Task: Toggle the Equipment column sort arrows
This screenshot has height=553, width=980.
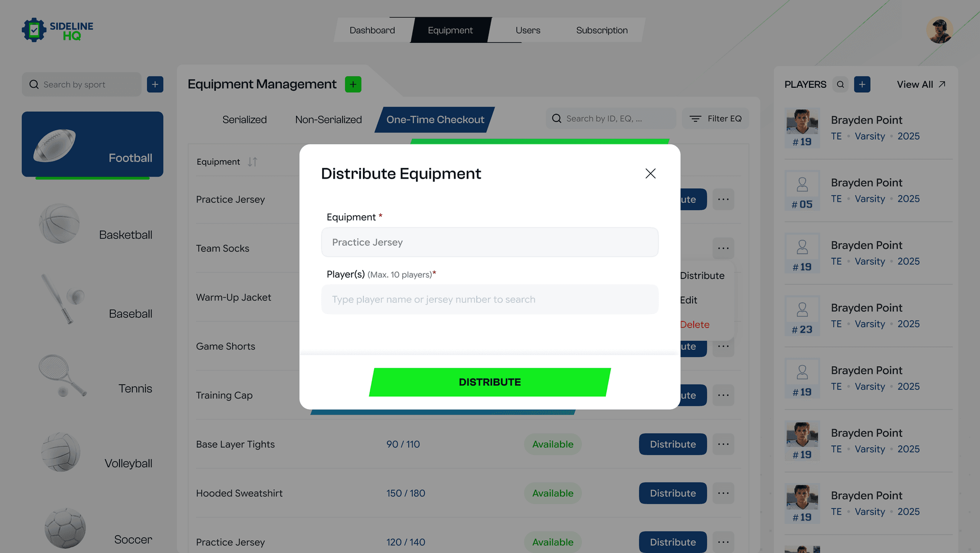Action: (x=252, y=162)
